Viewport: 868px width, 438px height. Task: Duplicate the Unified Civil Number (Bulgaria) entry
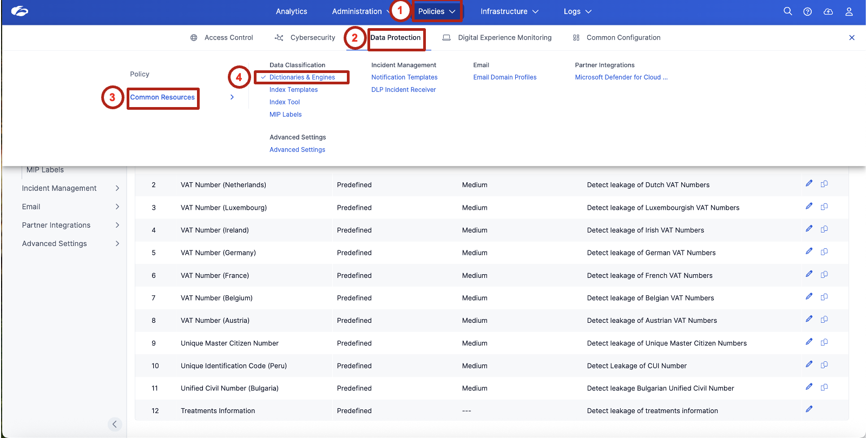pos(824,387)
